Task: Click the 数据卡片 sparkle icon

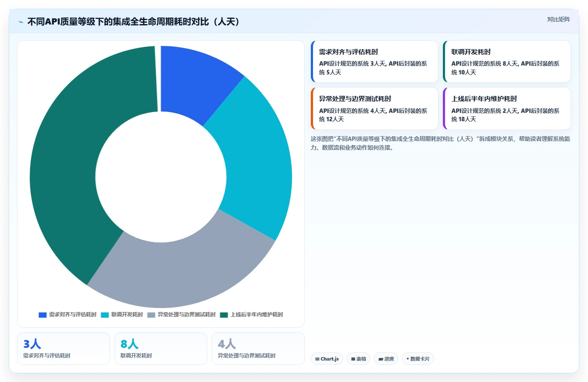Action: coord(407,358)
